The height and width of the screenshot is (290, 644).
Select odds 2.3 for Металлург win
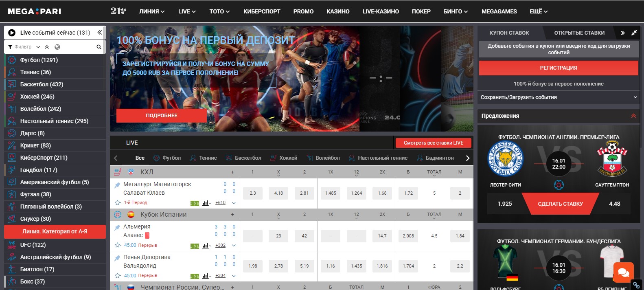(253, 193)
